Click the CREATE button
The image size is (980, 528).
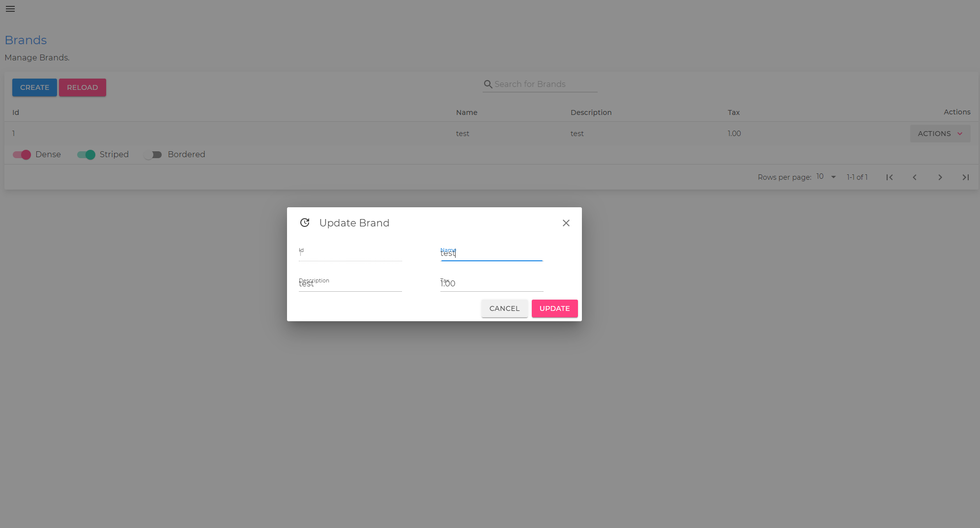coord(34,87)
